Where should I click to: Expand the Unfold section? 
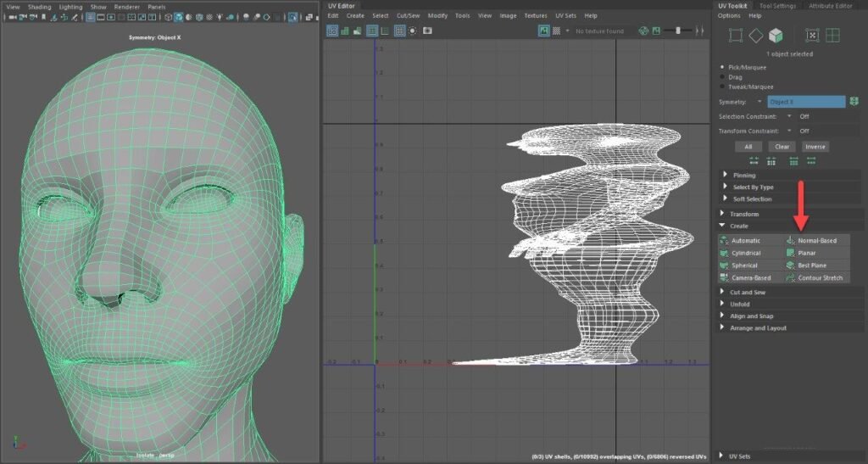[x=722, y=304]
